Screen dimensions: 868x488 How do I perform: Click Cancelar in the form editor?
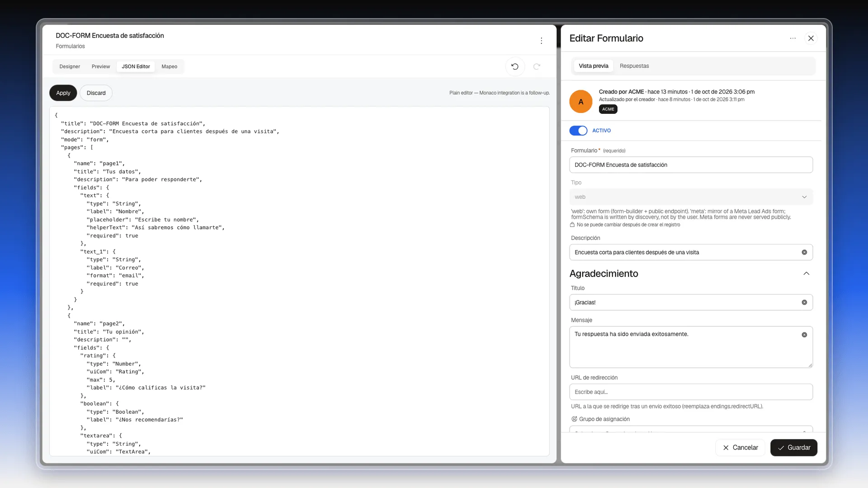740,448
